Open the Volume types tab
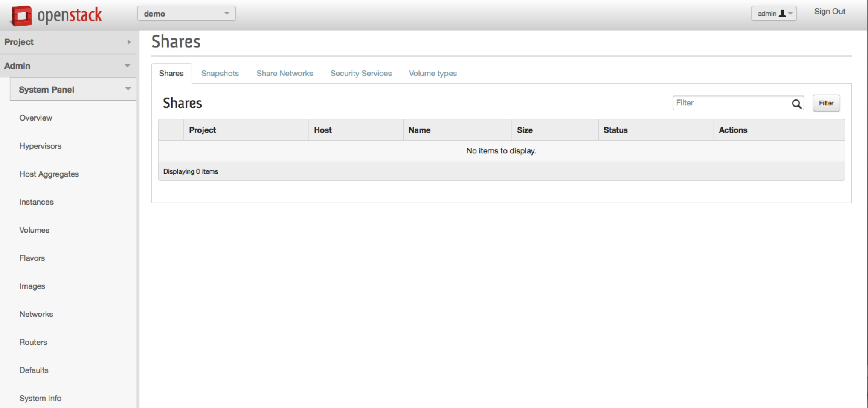868x408 pixels. click(x=433, y=73)
